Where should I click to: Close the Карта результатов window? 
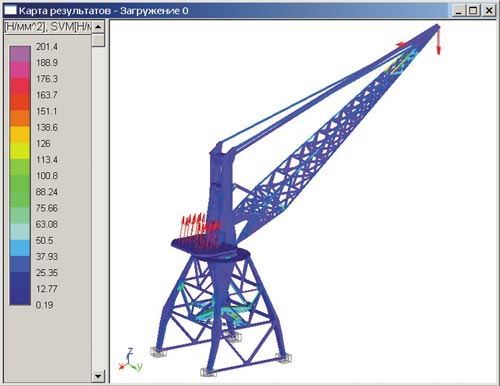click(488, 11)
